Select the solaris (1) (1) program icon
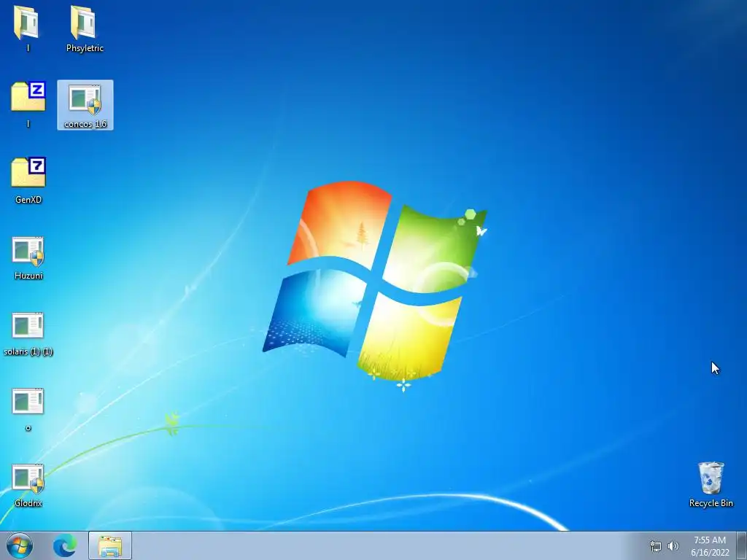 (28, 325)
